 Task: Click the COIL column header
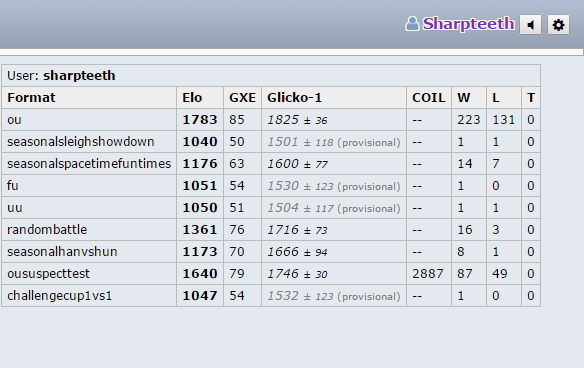429,98
